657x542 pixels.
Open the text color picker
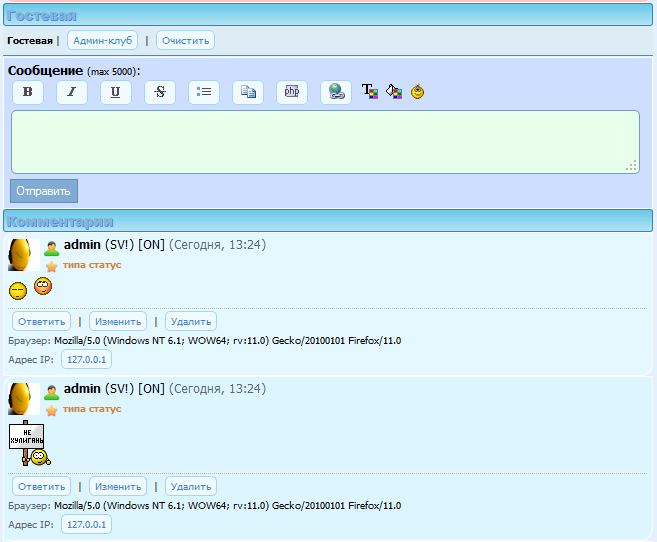click(x=370, y=91)
